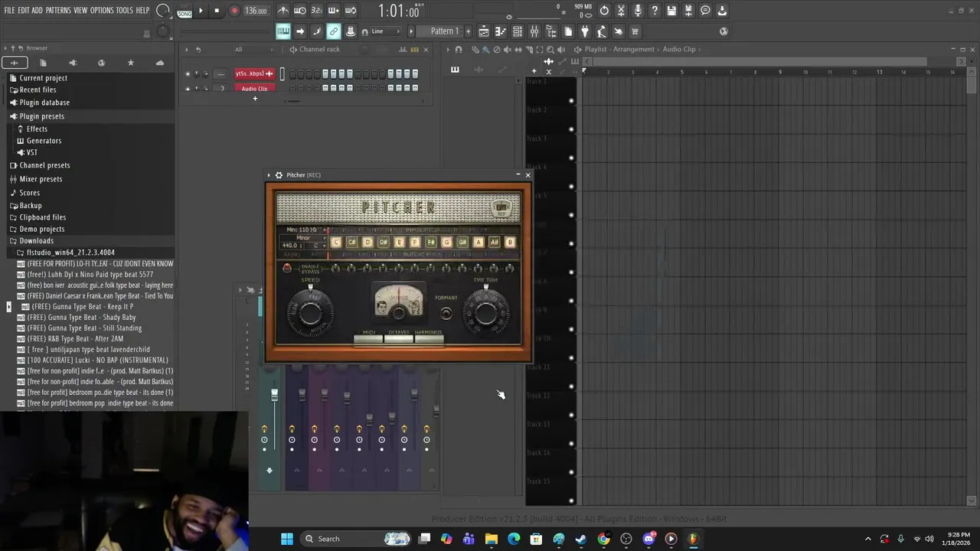Open the EDIT menu
This screenshot has height=551, width=980.
[x=24, y=11]
